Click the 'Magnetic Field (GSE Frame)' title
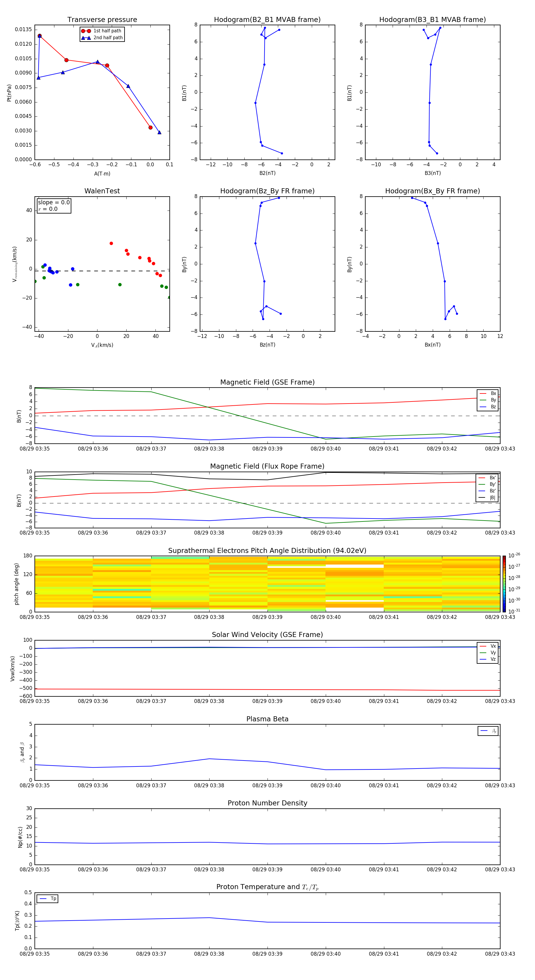 [267, 382]
